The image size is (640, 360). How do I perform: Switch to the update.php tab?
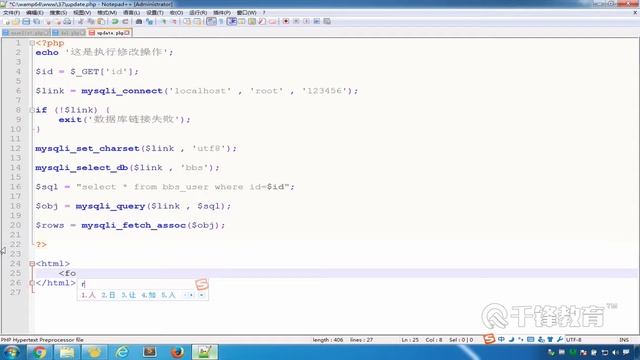click(109, 33)
